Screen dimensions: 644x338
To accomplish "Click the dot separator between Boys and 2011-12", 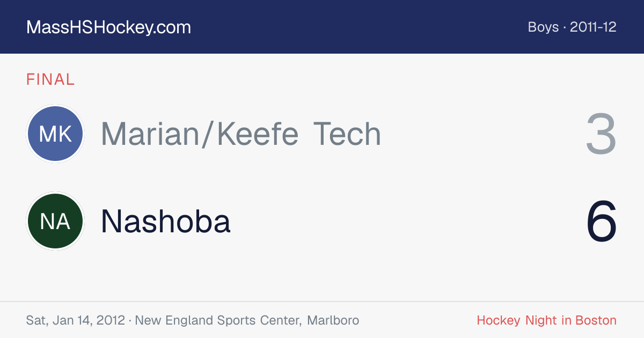I will click(x=565, y=27).
